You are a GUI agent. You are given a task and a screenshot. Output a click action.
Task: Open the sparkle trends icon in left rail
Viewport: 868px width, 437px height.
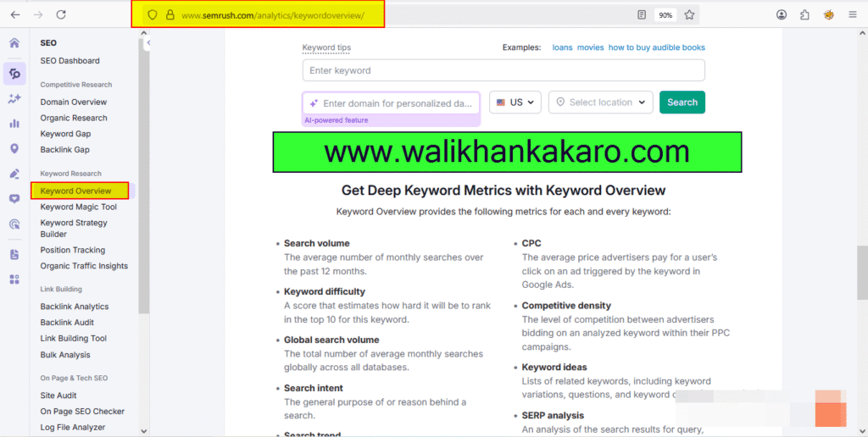(14, 98)
